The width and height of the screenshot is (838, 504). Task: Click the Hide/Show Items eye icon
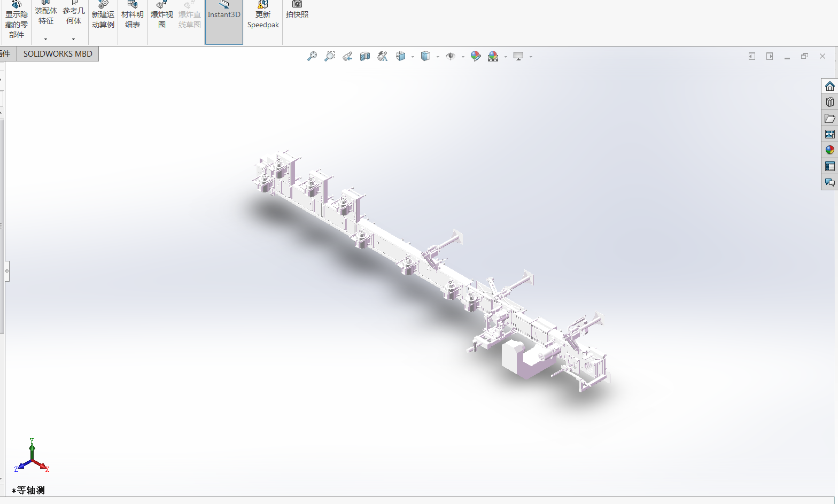451,56
